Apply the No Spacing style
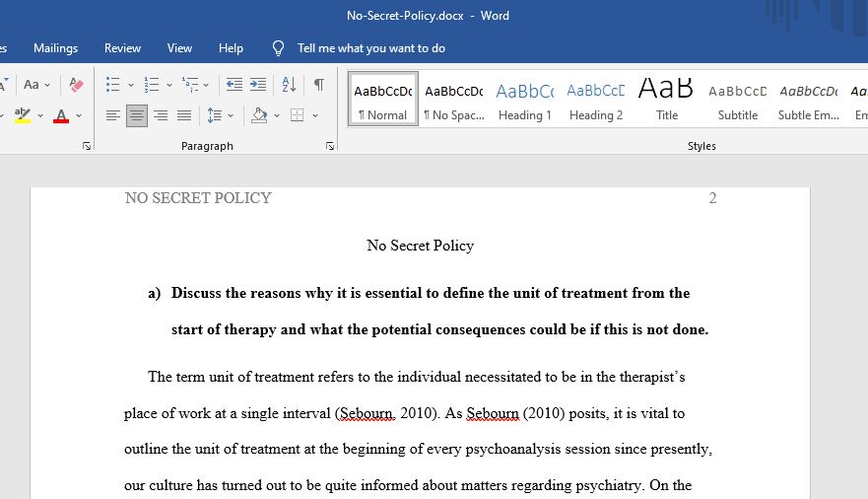This screenshot has width=868, height=499. tap(454, 100)
